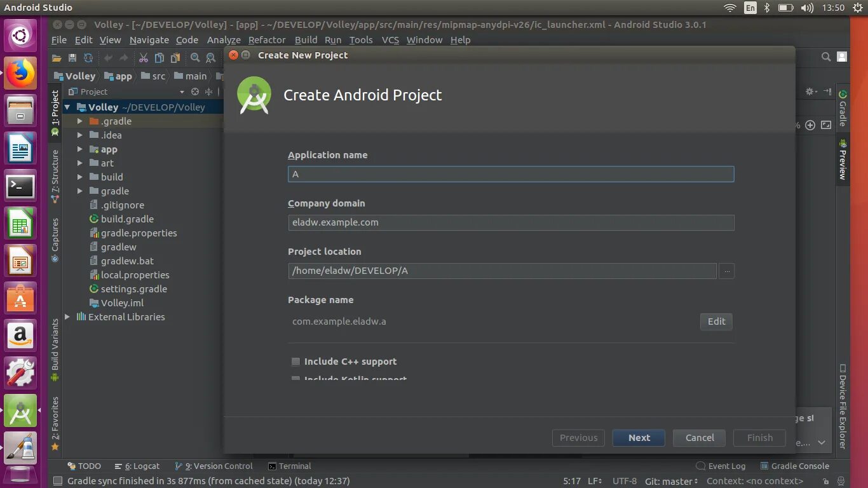Screen dimensions: 868x488
Task: Open the Refactor menu
Action: tap(267, 39)
